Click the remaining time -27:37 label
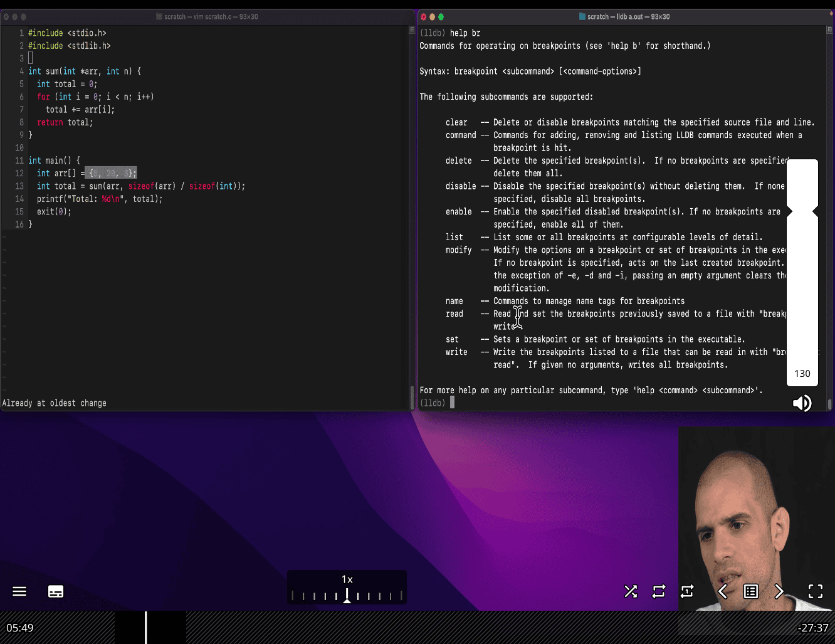The height and width of the screenshot is (644, 835). coord(812,628)
